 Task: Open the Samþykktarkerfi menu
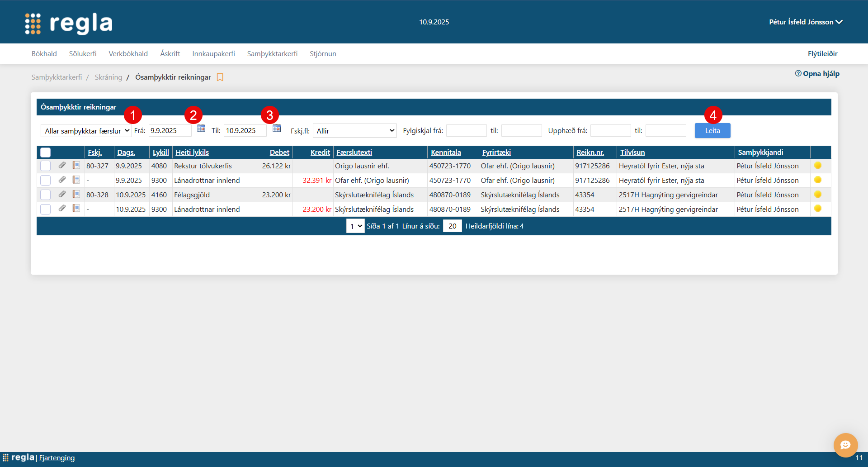coord(272,53)
